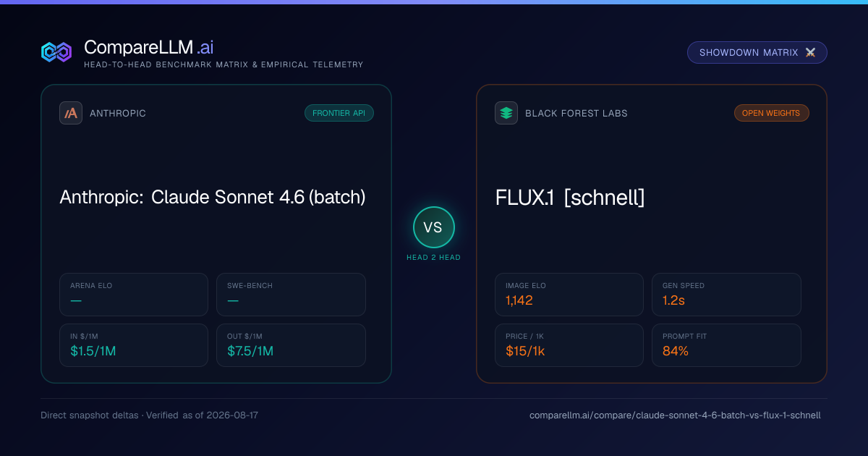
Task: Click the CompareLLM.ai site title
Action: (x=149, y=47)
